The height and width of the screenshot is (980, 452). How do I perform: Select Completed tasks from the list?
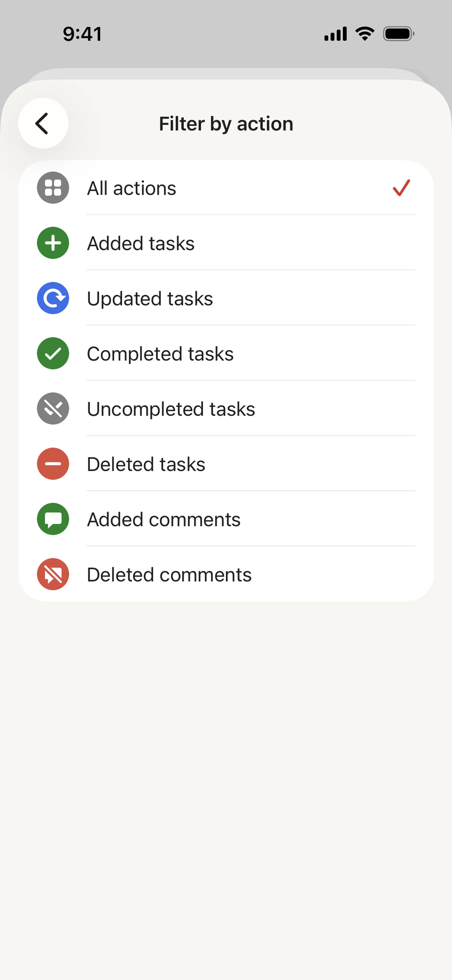click(x=160, y=353)
